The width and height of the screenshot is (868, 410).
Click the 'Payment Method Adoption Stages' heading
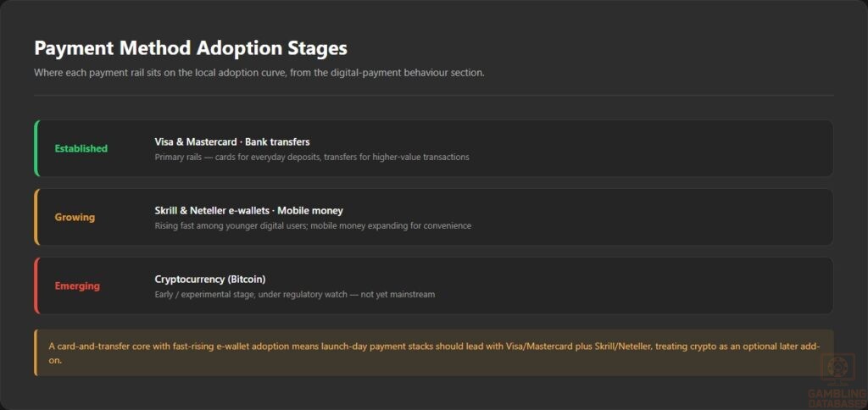[x=191, y=48]
